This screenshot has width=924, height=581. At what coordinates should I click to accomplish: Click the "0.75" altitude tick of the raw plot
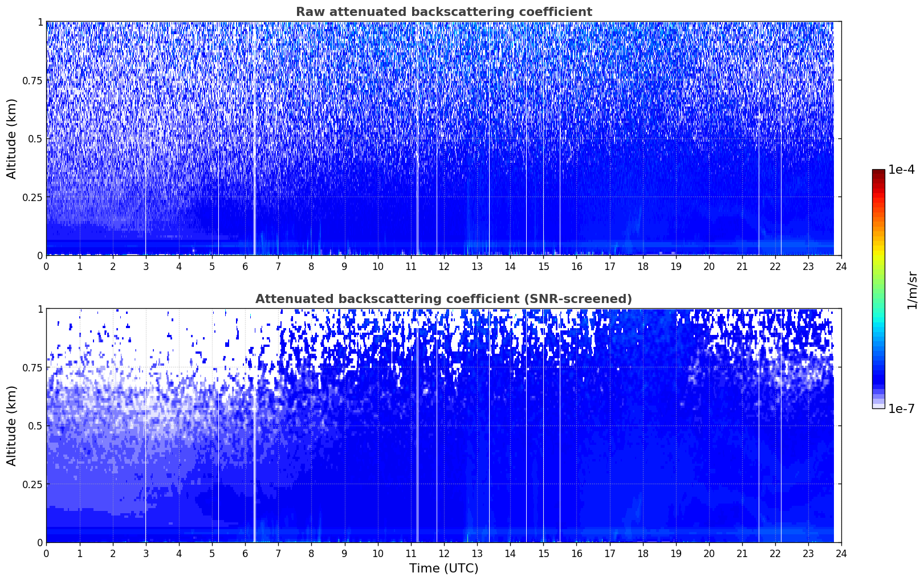pos(33,80)
